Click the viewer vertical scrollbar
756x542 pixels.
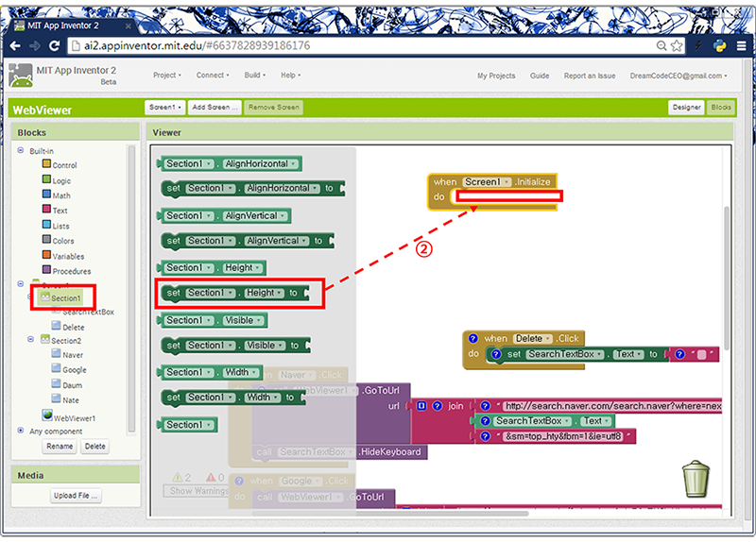coord(726,279)
